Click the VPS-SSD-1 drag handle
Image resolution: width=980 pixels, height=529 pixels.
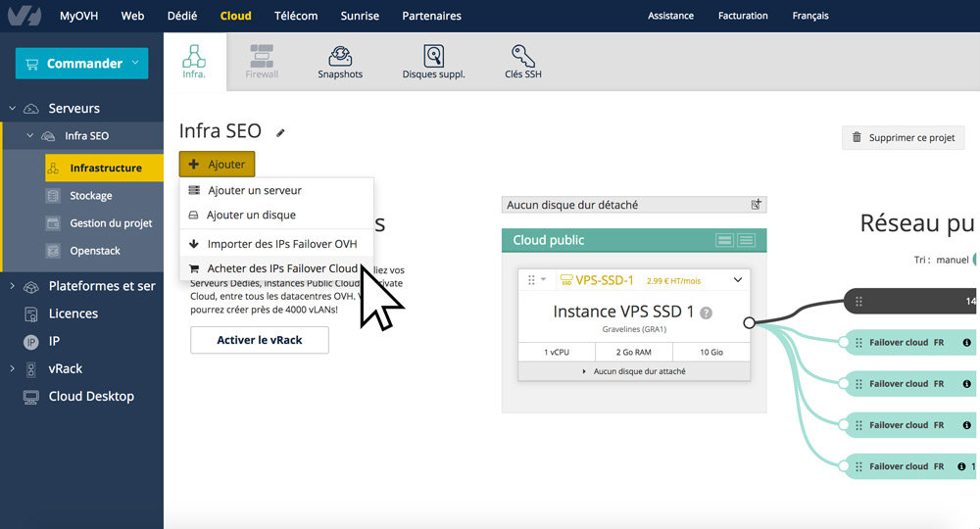(531, 280)
